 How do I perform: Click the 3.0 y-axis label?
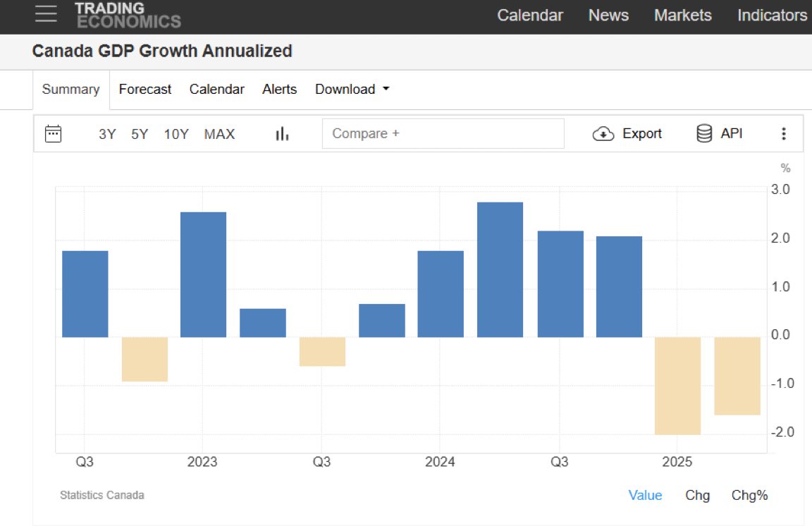[780, 190]
